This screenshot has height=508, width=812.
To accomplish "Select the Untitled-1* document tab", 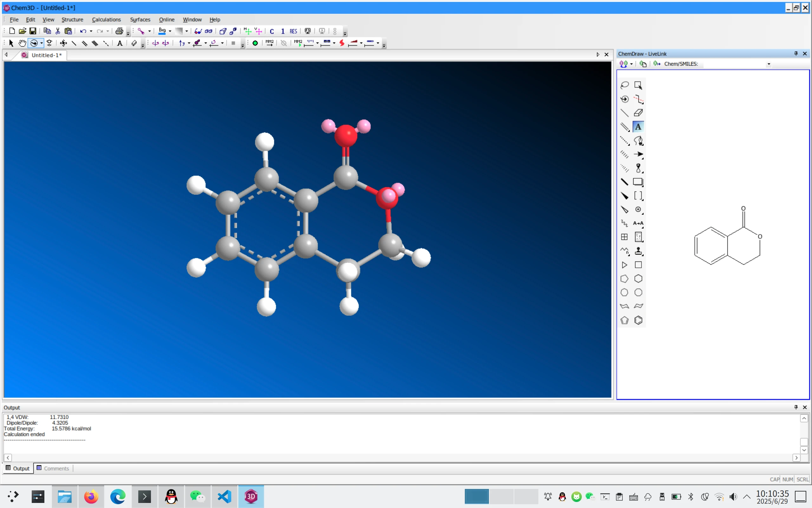I will click(42, 55).
